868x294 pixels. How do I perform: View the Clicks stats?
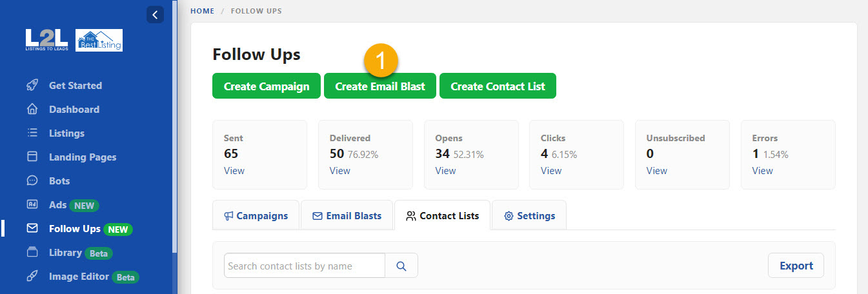tap(551, 170)
